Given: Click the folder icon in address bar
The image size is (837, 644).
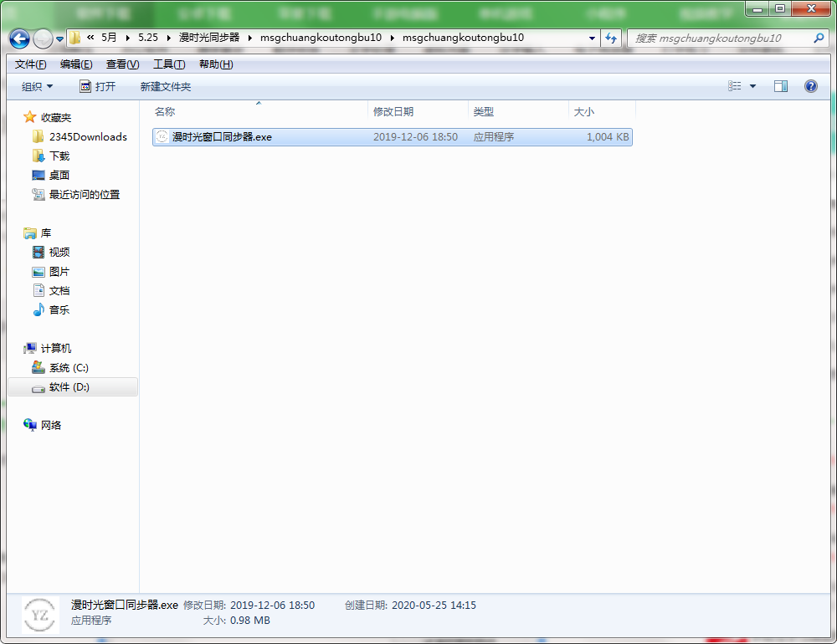Looking at the screenshot, I should (75, 38).
